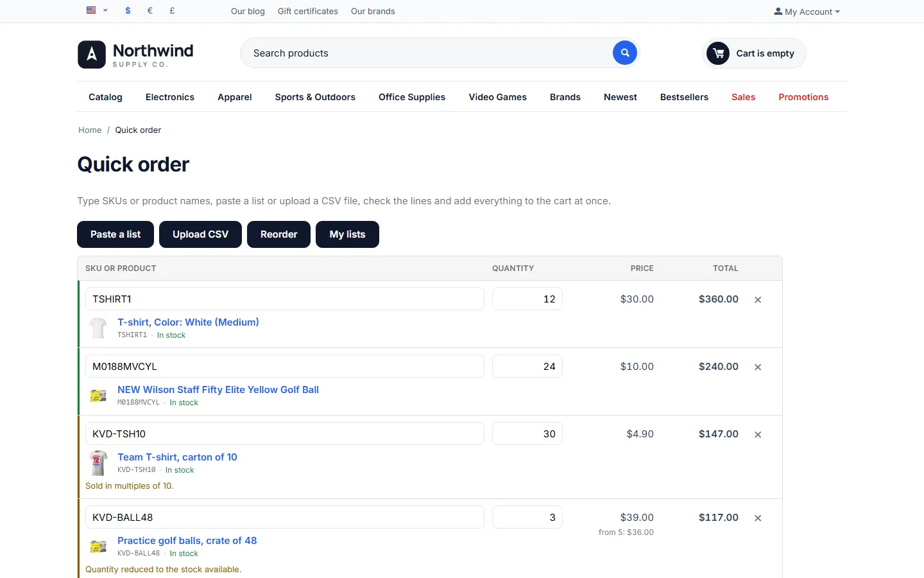
Task: Go to the Promotions menu item
Action: (803, 97)
